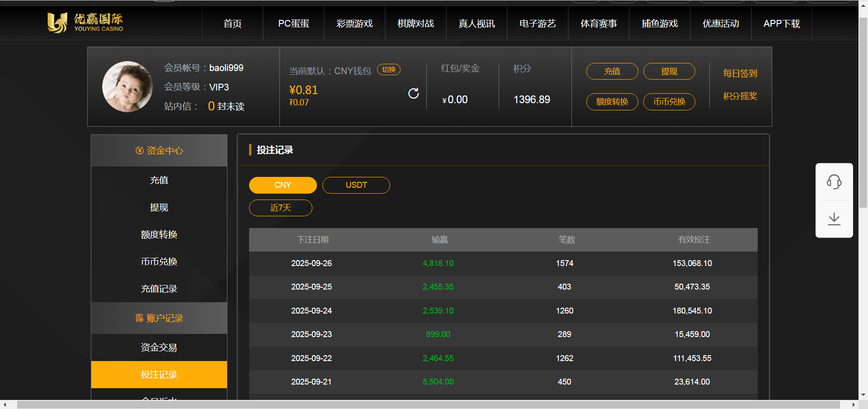Open 资金交易 in the sidebar

pos(159,347)
